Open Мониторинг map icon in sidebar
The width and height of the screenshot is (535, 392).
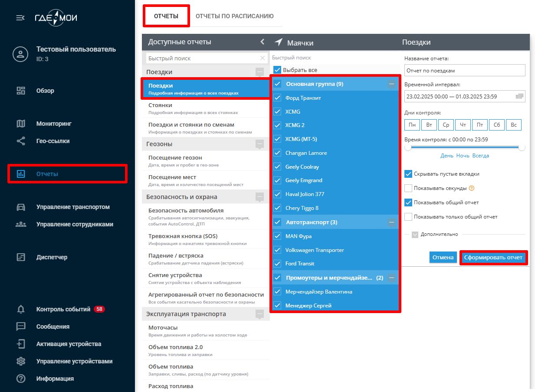pyautogui.click(x=20, y=124)
